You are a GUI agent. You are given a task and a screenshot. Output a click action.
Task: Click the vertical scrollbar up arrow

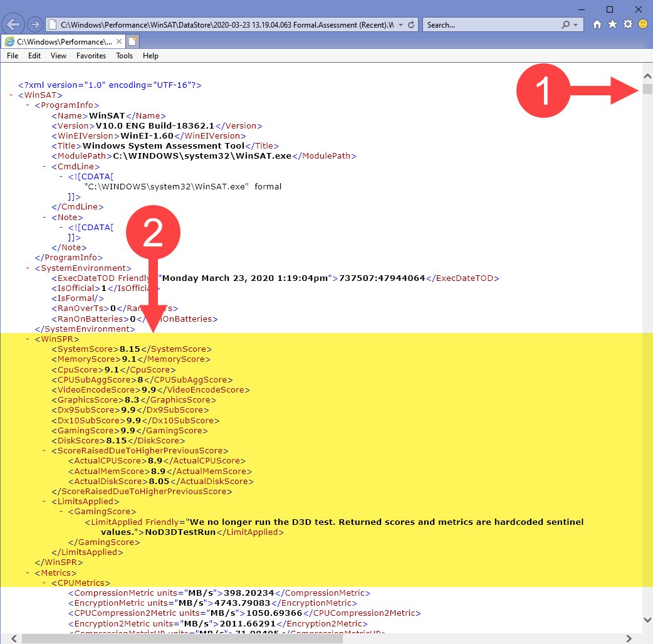(647, 76)
